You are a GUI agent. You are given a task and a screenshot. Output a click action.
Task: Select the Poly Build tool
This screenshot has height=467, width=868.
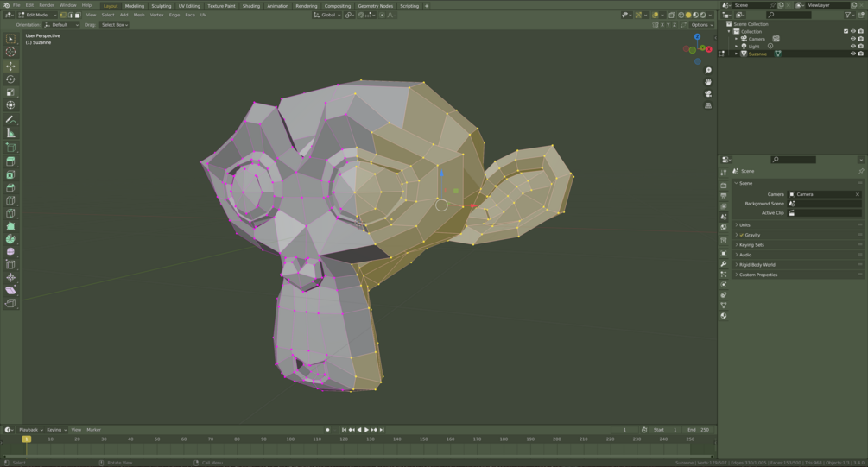point(10,226)
